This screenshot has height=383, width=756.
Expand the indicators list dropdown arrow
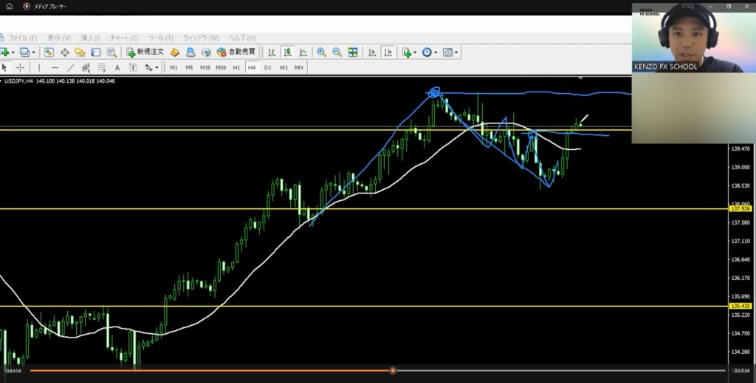click(x=415, y=53)
